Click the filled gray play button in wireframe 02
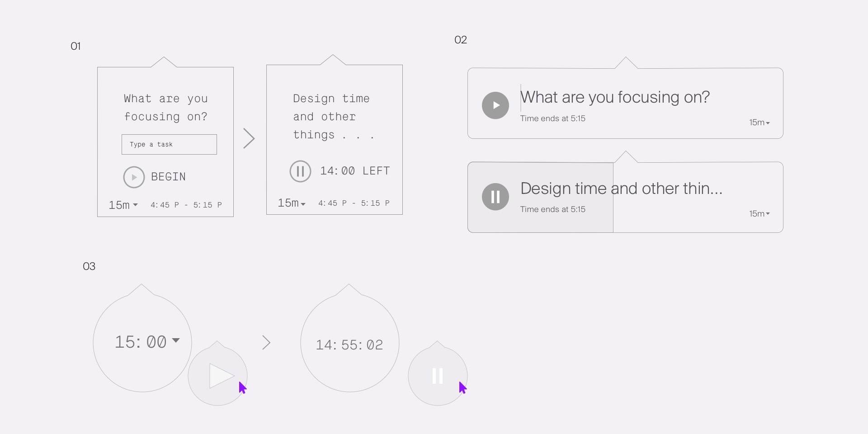868x434 pixels. pos(495,105)
